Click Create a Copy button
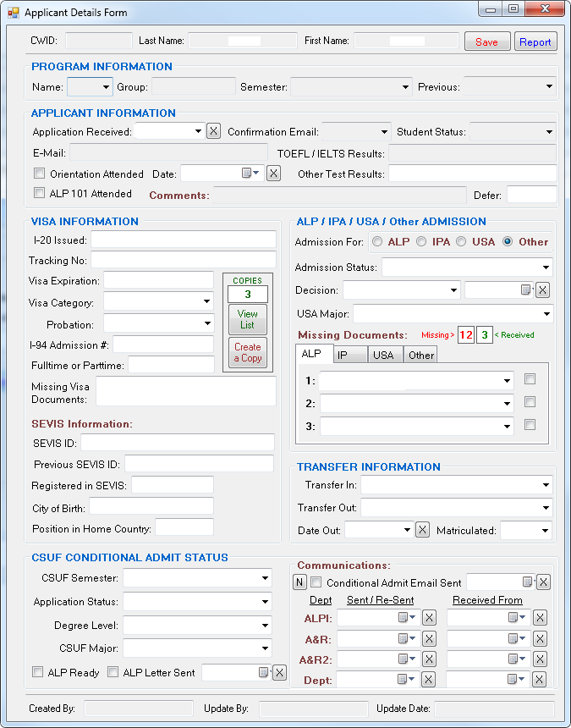 (248, 352)
